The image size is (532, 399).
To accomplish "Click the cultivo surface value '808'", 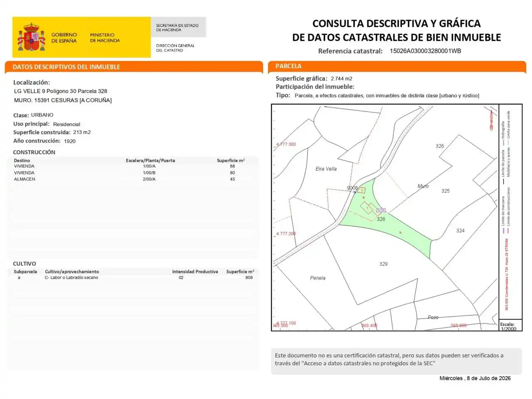I will pyautogui.click(x=249, y=278).
